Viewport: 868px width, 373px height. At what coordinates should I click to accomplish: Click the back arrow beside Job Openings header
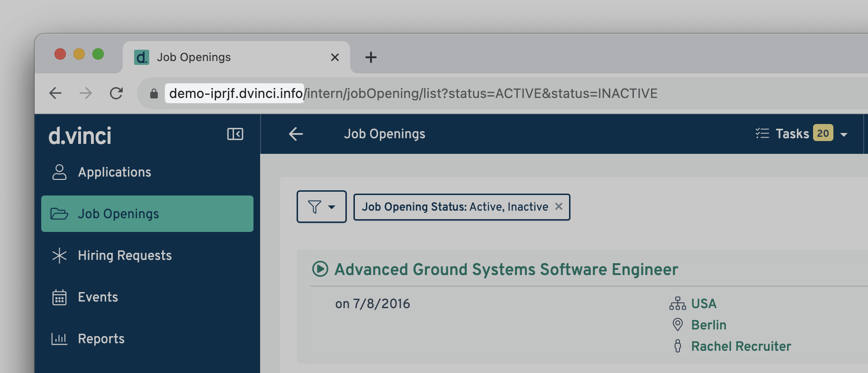pyautogui.click(x=296, y=134)
